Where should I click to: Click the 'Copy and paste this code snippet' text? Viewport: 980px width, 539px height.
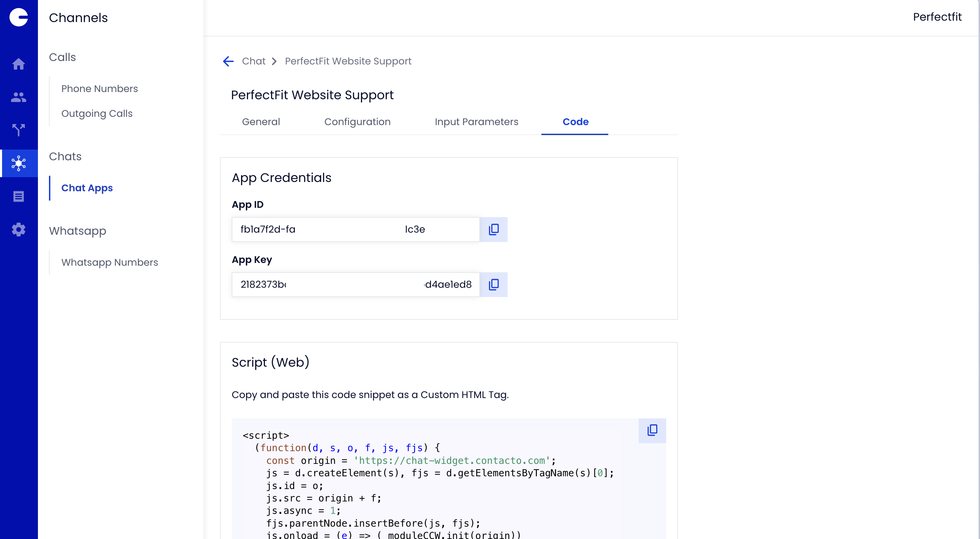370,395
